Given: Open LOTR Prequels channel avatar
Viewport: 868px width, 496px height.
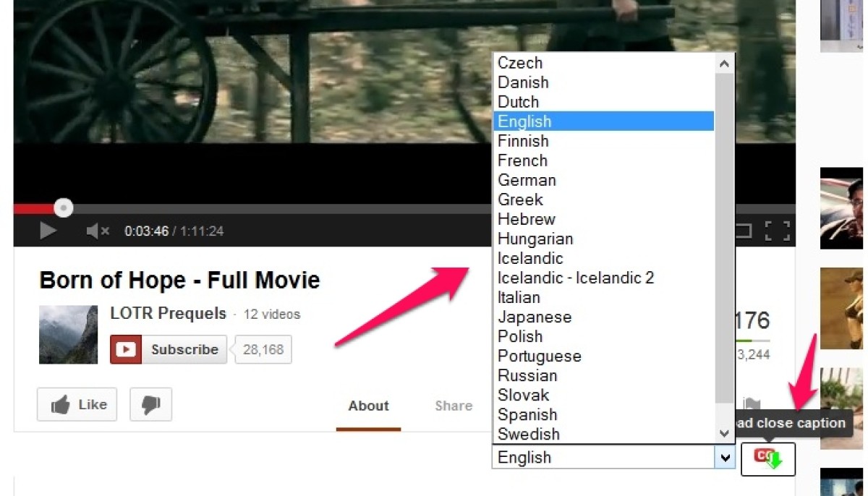Looking at the screenshot, I should (x=68, y=334).
